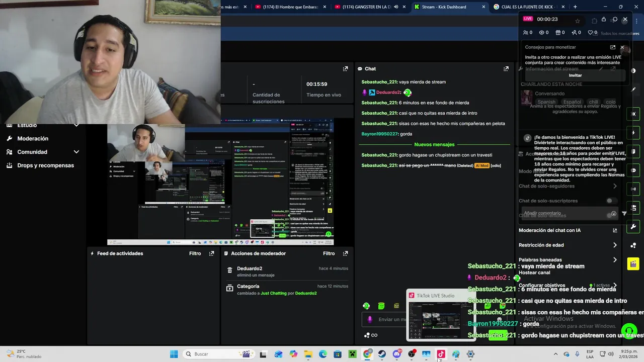Screen dimensions: 644x362
Task: Open Restricción de edad chevron
Action: pos(615,245)
